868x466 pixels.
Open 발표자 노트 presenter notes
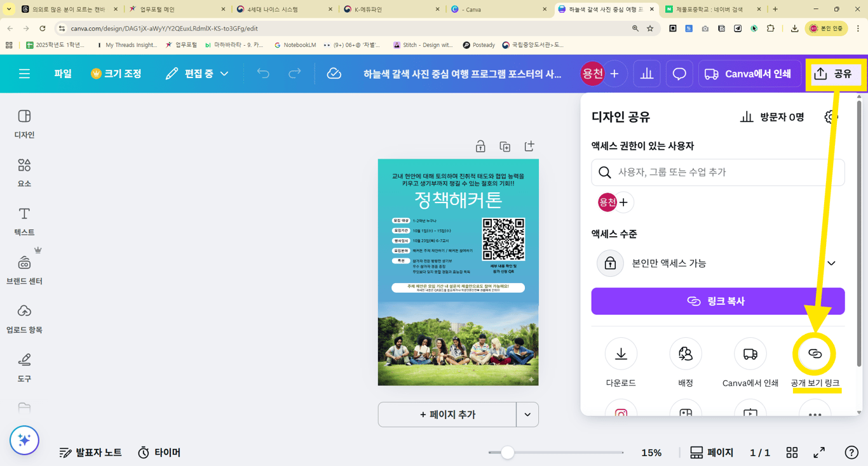coord(90,453)
